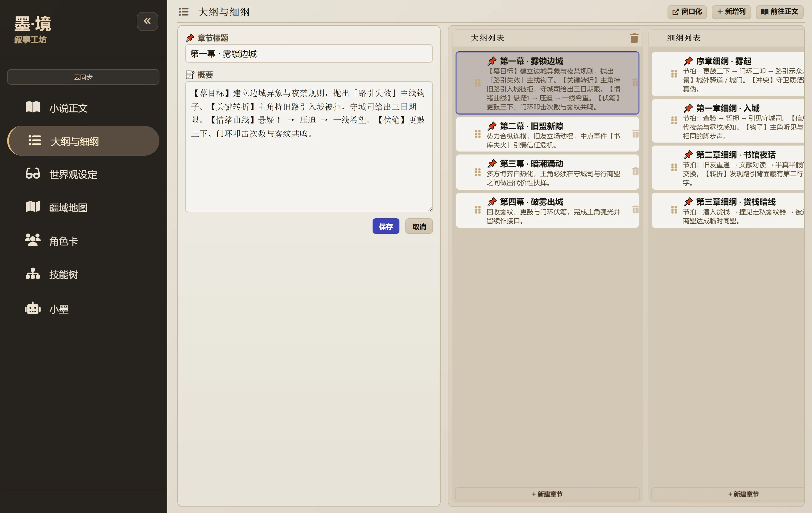Click the 新增列 add column button
Screen dimensions: 812x513
731,12
